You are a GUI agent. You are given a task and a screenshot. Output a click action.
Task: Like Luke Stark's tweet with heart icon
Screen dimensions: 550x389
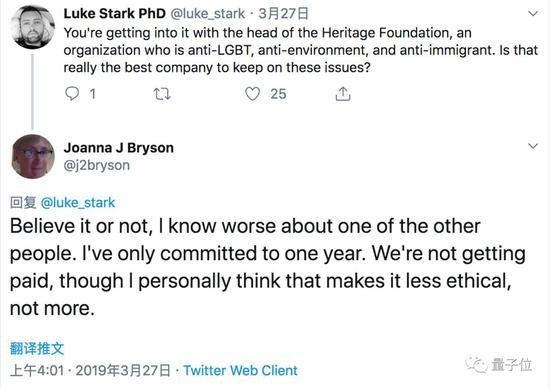pyautogui.click(x=252, y=94)
